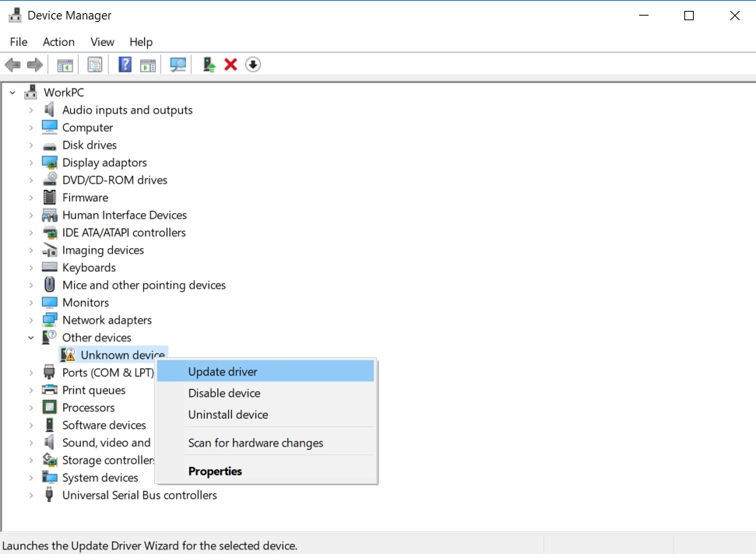Click the Print queues printer icon

pos(49,390)
